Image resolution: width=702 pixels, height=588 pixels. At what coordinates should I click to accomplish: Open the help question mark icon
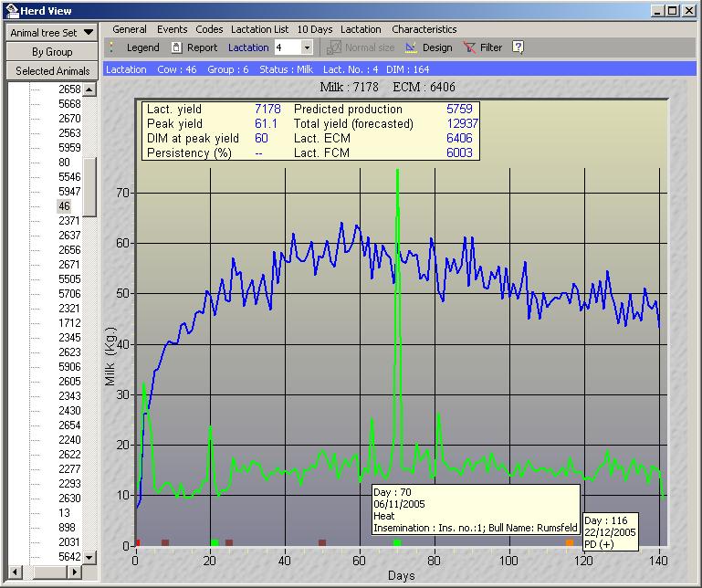pyautogui.click(x=518, y=47)
